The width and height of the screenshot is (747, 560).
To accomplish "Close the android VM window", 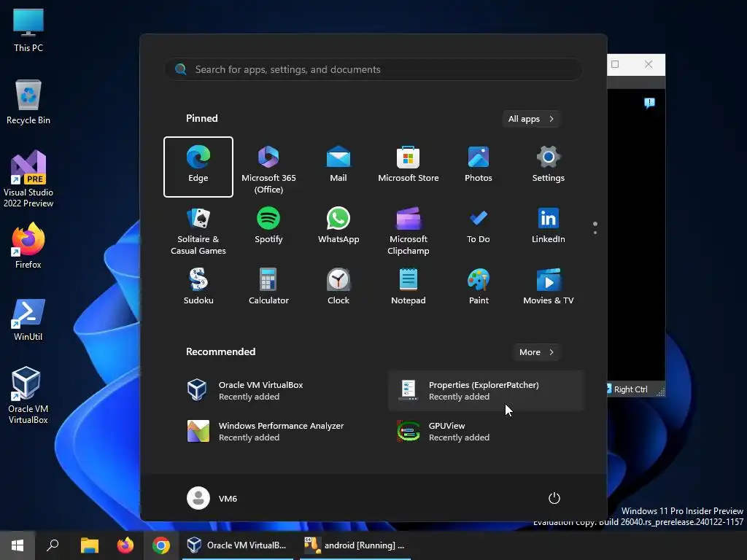I will (x=649, y=64).
